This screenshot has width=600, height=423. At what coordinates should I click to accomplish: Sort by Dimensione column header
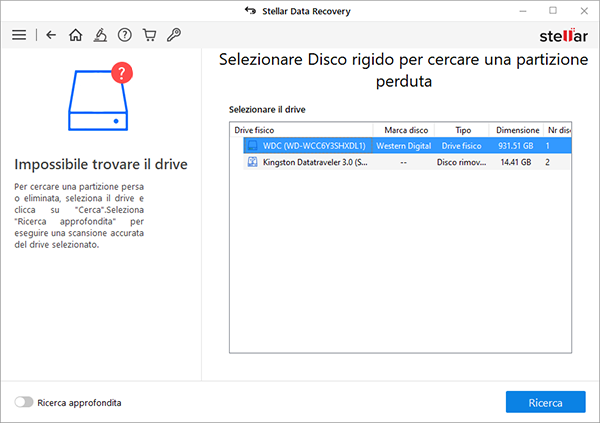(516, 130)
